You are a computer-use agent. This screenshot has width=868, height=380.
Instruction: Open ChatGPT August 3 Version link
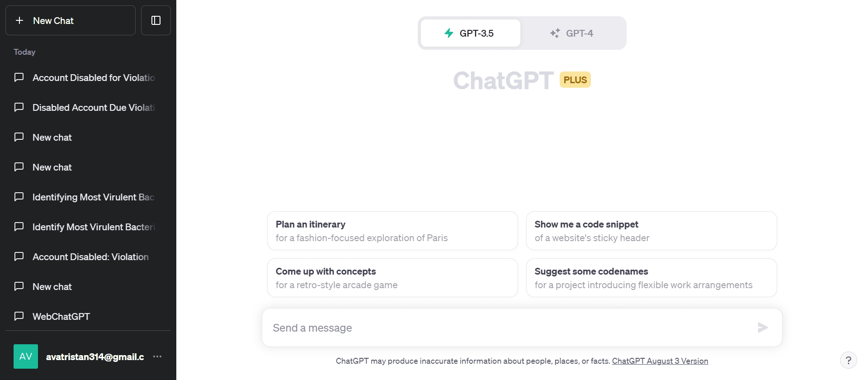pyautogui.click(x=660, y=361)
